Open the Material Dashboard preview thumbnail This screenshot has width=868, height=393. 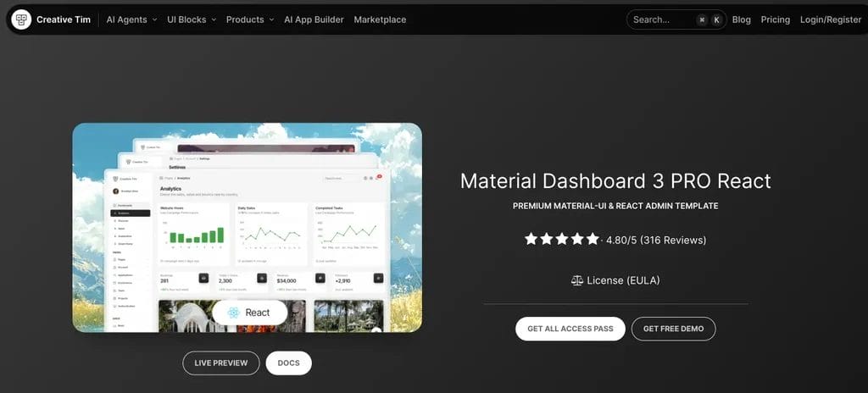click(247, 228)
